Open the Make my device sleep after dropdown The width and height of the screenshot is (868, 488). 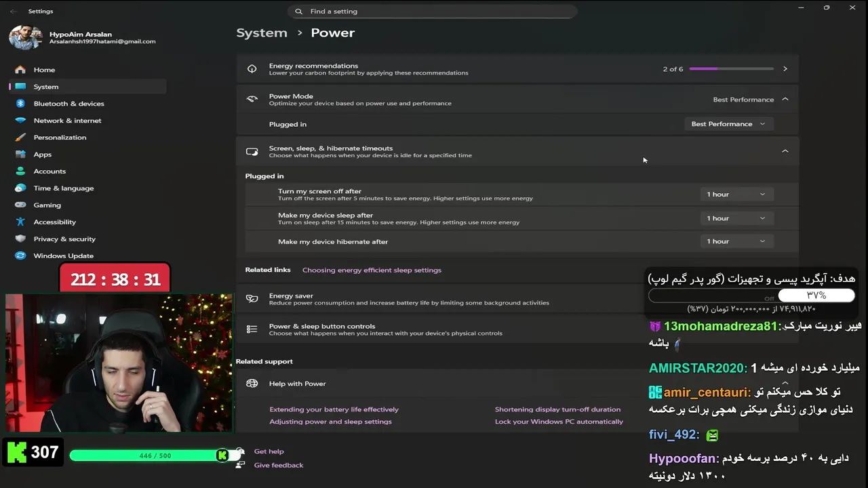[736, 218]
